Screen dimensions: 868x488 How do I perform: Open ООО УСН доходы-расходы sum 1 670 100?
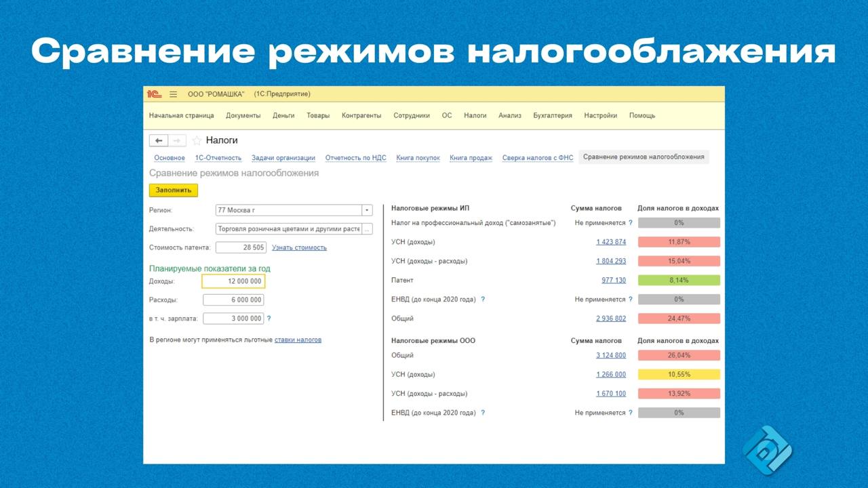611,394
